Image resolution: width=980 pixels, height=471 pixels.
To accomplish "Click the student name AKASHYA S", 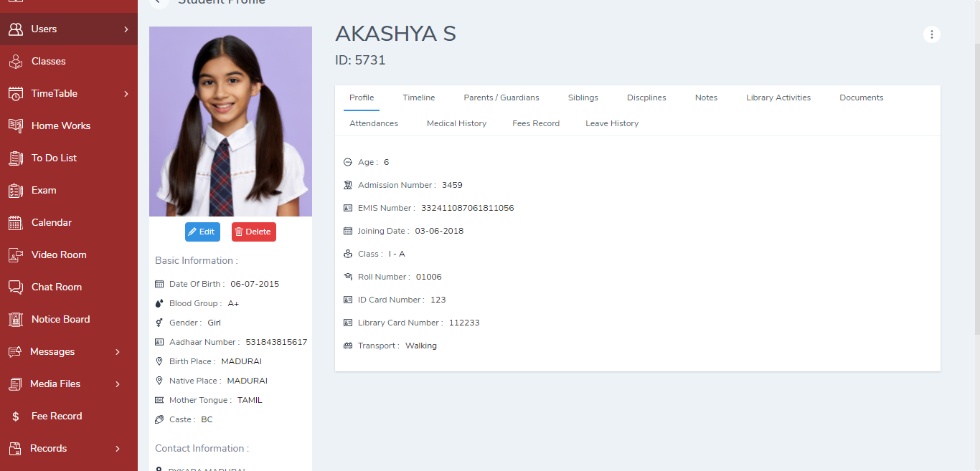I will [x=395, y=34].
